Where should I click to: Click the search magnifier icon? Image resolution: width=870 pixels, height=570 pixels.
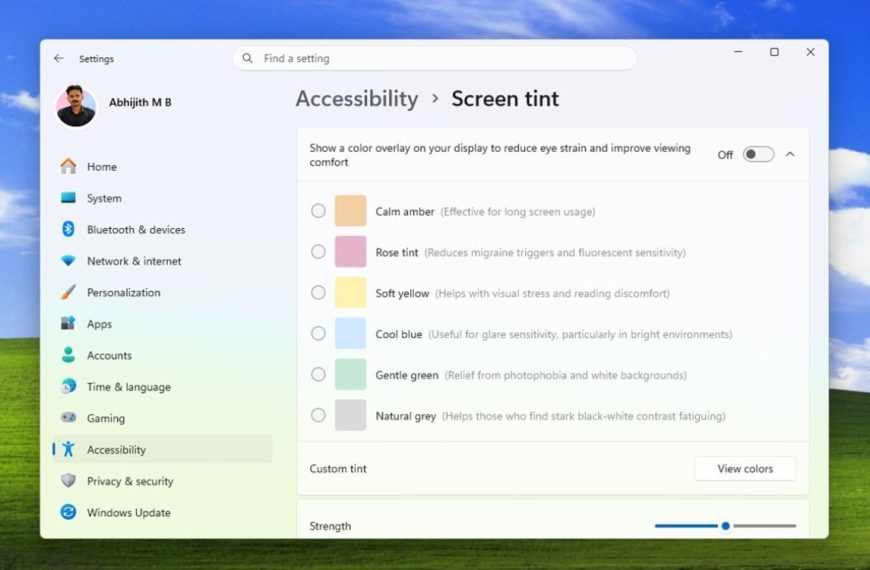[247, 58]
